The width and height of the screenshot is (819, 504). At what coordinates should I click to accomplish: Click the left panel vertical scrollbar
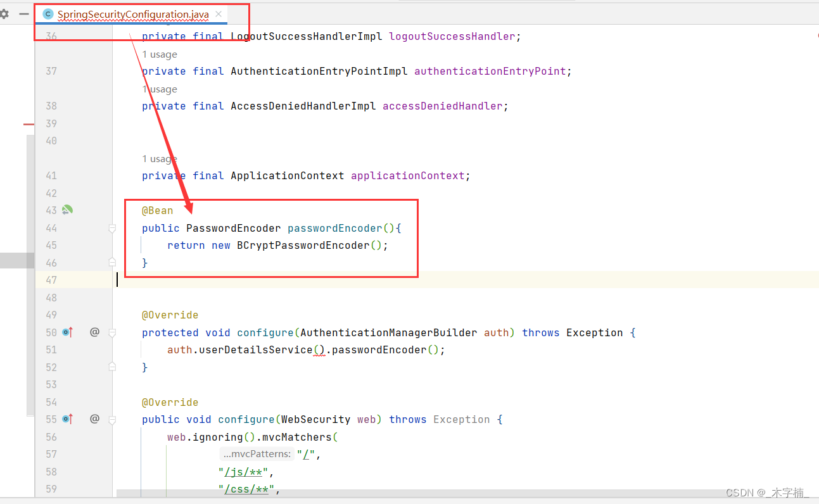click(x=30, y=275)
